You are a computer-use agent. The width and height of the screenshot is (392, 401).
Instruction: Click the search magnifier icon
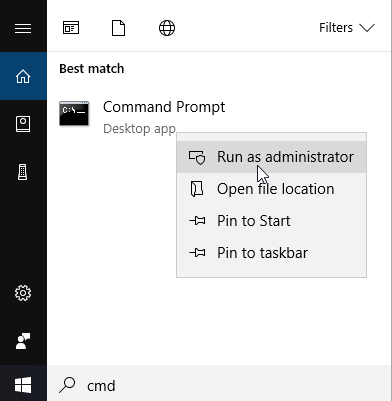tap(67, 385)
